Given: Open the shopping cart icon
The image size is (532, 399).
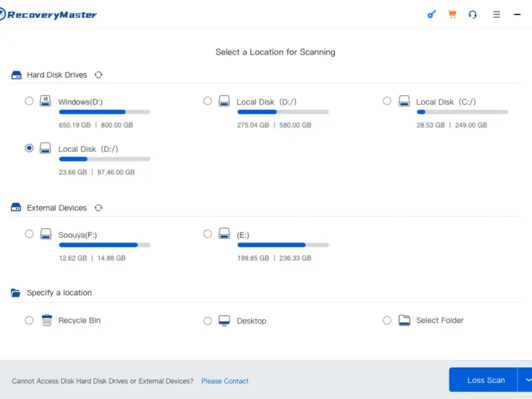Looking at the screenshot, I should [452, 14].
